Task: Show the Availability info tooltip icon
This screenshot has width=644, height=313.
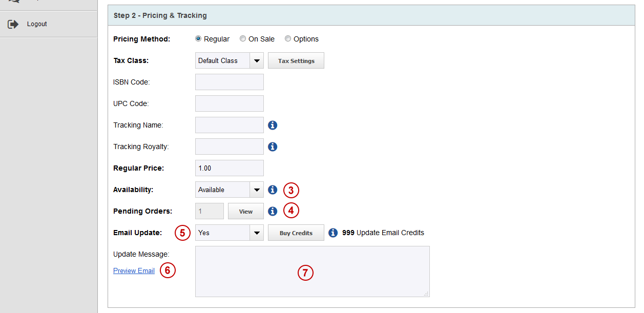Action: [273, 190]
